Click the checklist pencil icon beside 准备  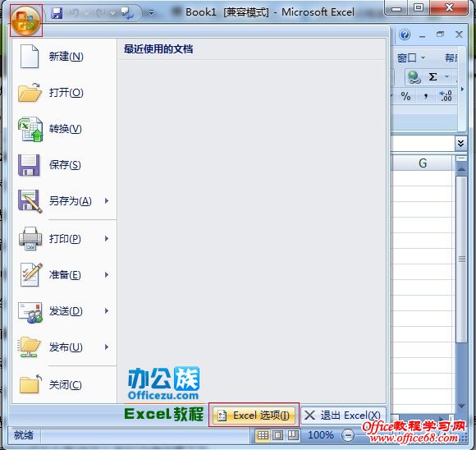tap(30, 274)
